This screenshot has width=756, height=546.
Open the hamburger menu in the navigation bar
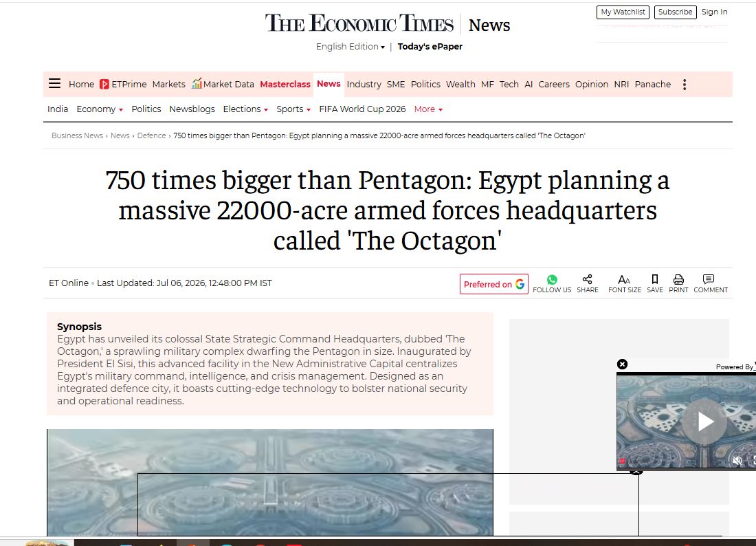click(x=54, y=84)
